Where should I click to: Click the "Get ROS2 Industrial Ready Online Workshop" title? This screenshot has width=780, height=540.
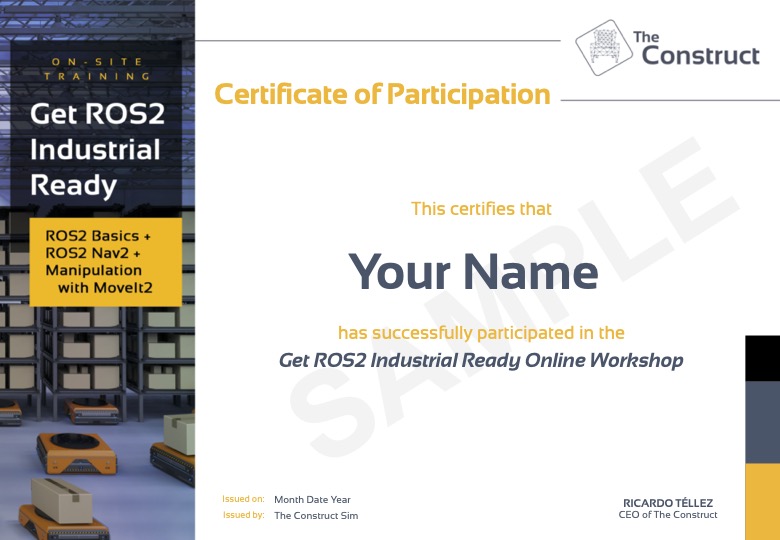[x=481, y=361]
